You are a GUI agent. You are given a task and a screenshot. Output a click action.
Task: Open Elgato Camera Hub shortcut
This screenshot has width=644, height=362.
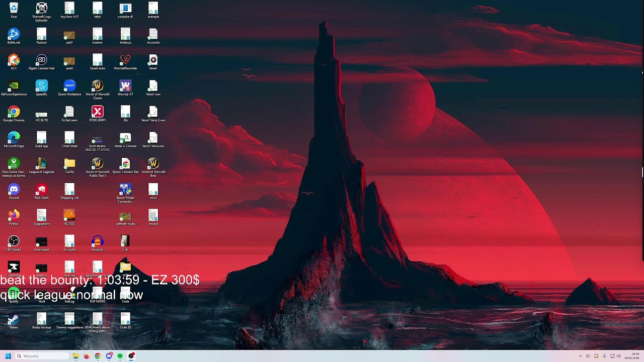(x=42, y=62)
